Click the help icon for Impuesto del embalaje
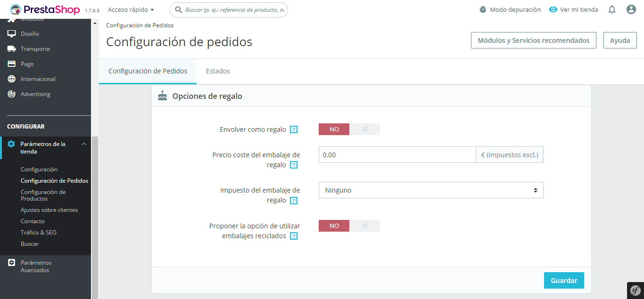The height and width of the screenshot is (299, 644). [294, 201]
